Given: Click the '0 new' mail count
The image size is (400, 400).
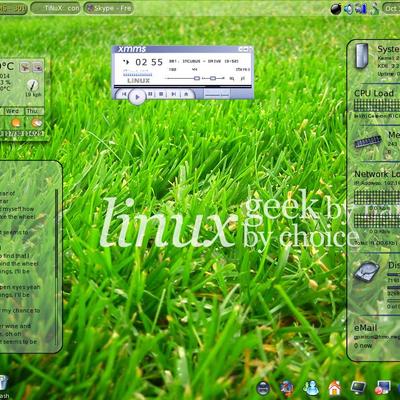Looking at the screenshot, I should (363, 346).
